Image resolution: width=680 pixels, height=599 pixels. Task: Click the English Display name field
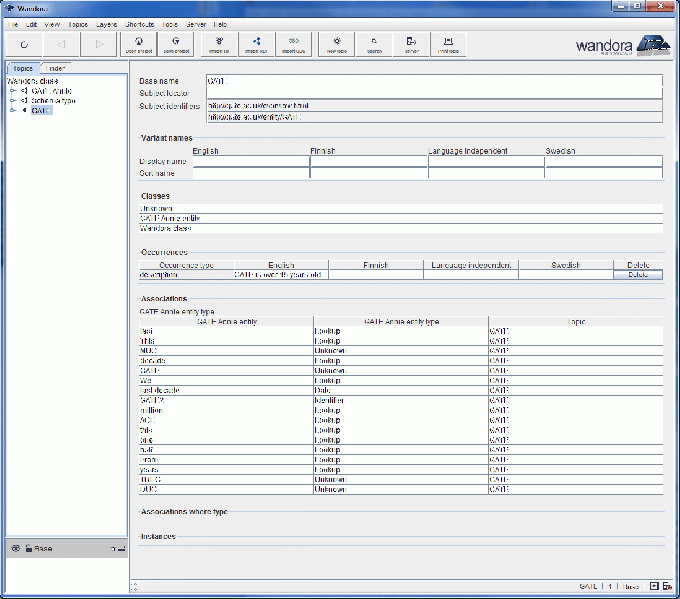click(x=250, y=161)
